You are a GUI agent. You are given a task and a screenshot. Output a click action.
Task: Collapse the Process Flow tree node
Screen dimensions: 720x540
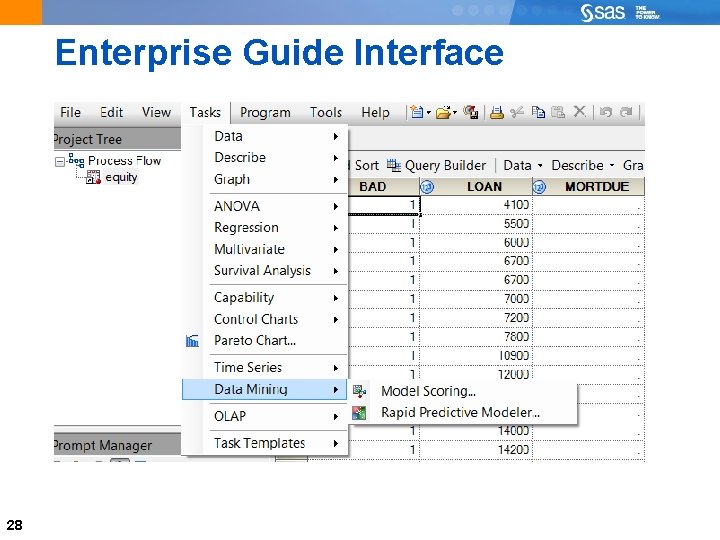[x=60, y=161]
